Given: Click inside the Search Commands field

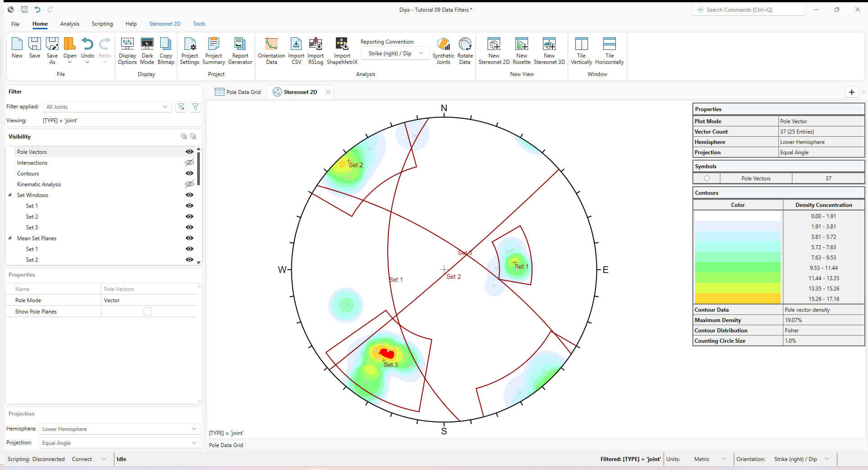Looking at the screenshot, I should coord(748,9).
